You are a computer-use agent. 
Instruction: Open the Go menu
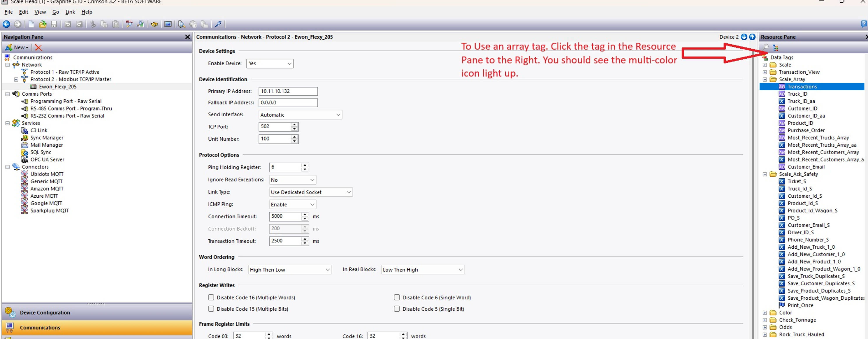(x=56, y=12)
